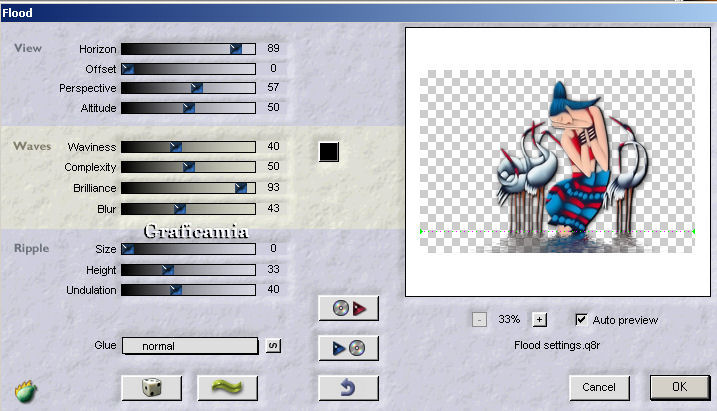Click the preview image of woman with cranes
This screenshot has width=717, height=411.
tap(557, 161)
